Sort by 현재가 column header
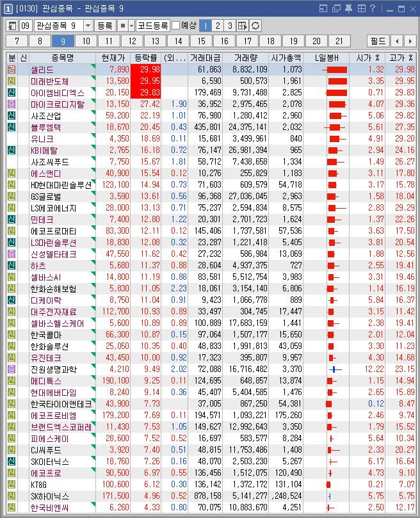The height and width of the screenshot is (518, 420). click(x=113, y=58)
